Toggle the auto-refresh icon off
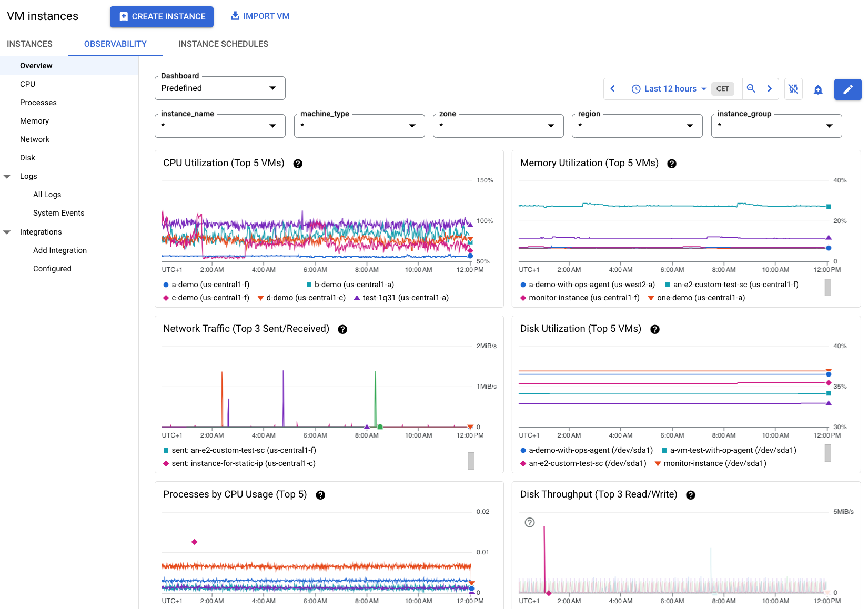The height and width of the screenshot is (609, 868). coord(793,89)
